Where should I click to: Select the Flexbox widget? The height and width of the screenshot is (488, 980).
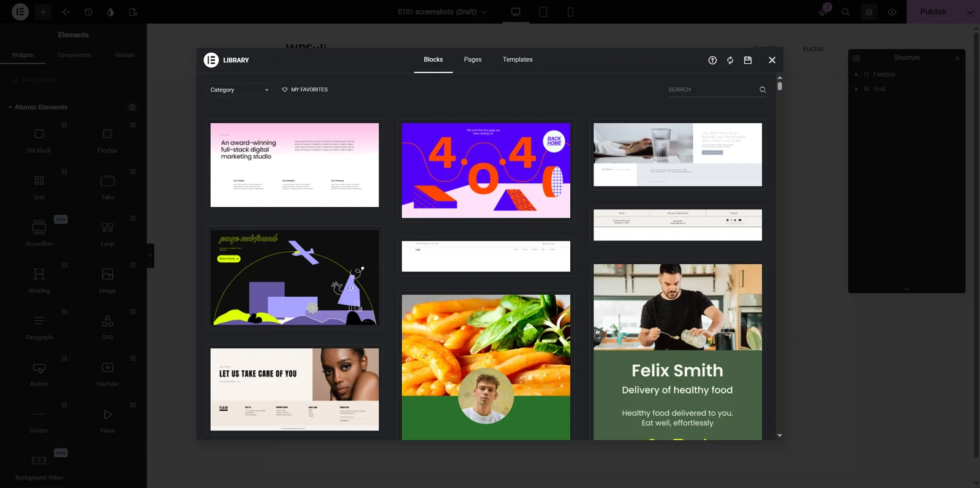(107, 140)
